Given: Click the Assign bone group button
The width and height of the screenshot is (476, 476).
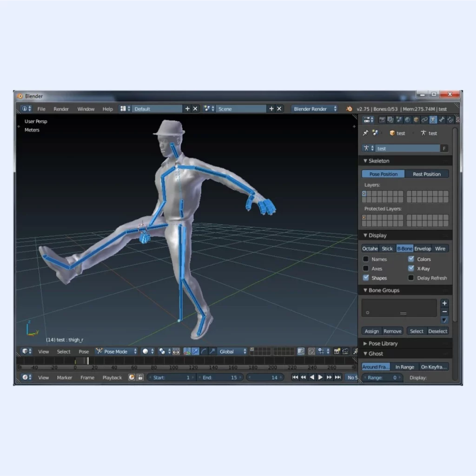Looking at the screenshot, I should [x=372, y=331].
